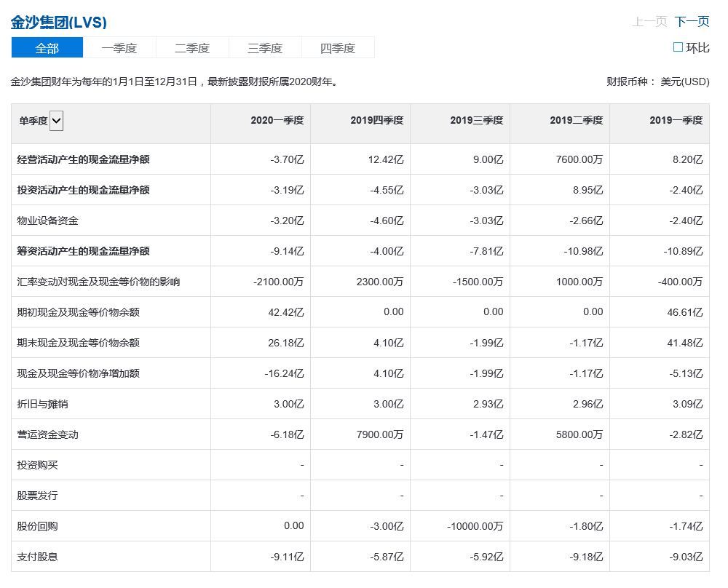Viewport: 728px width, 588px height.
Task: Switch to the 三季度 tab
Action: coord(265,47)
